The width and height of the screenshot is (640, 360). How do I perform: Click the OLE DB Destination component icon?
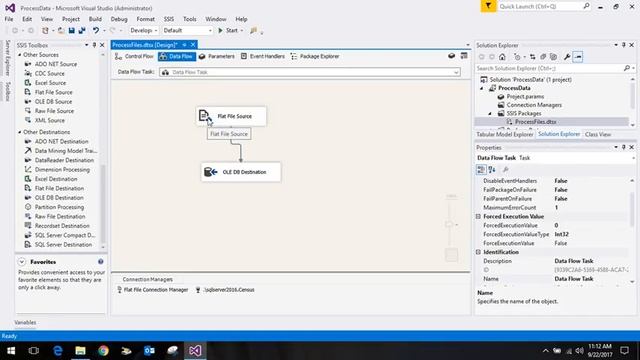(x=211, y=172)
